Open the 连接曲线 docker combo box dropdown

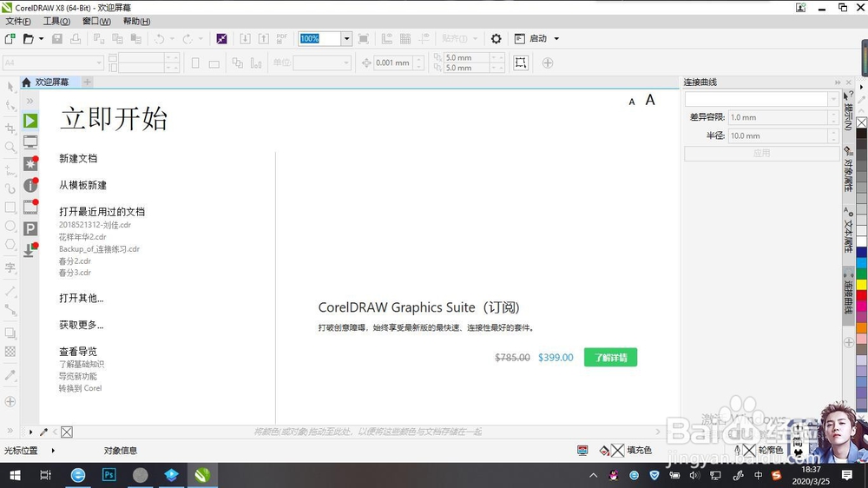coord(833,99)
